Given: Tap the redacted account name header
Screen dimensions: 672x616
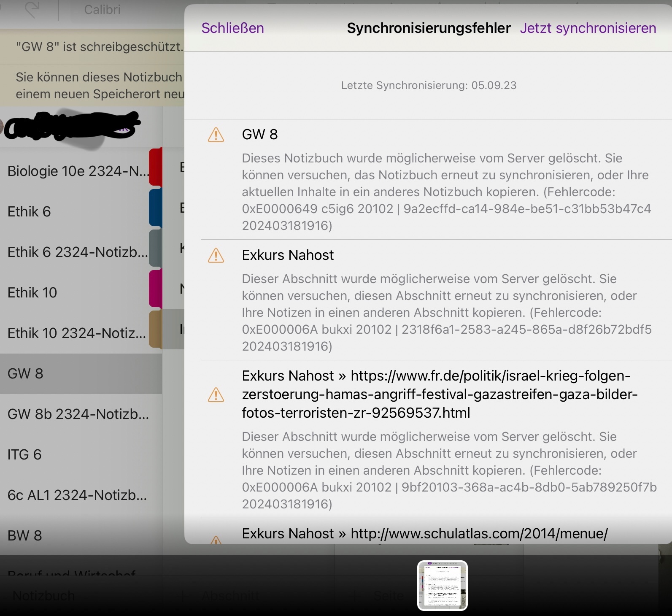Looking at the screenshot, I should [72, 126].
